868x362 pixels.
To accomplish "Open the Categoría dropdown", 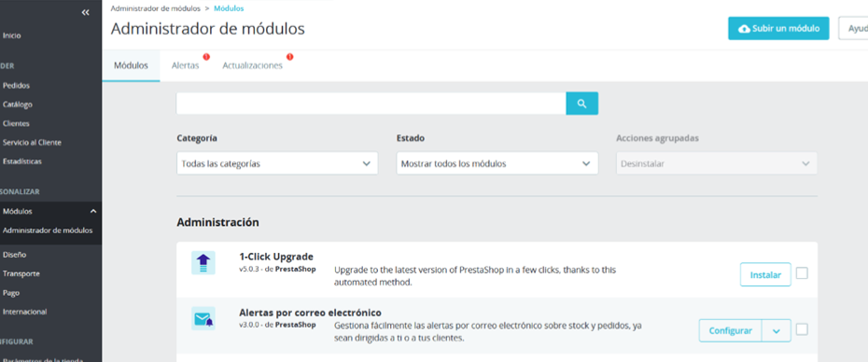I will (x=277, y=164).
